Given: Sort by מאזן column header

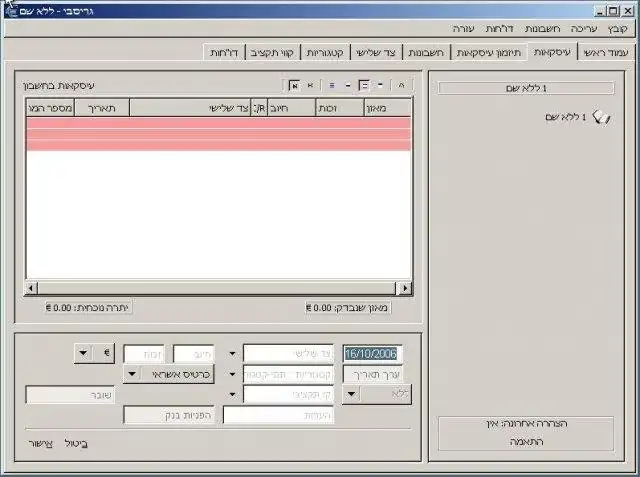Looking at the screenshot, I should pyautogui.click(x=387, y=108).
